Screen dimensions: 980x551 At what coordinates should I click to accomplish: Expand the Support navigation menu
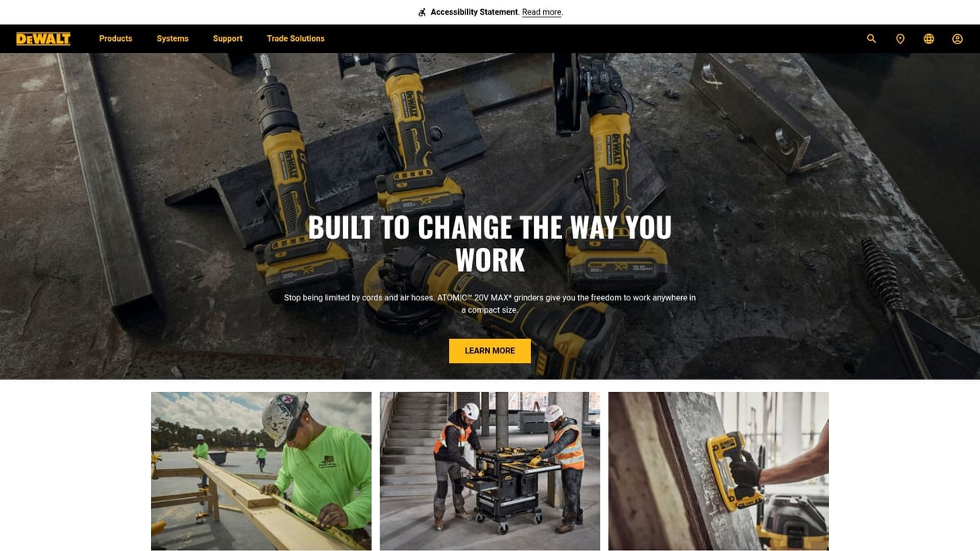(228, 38)
